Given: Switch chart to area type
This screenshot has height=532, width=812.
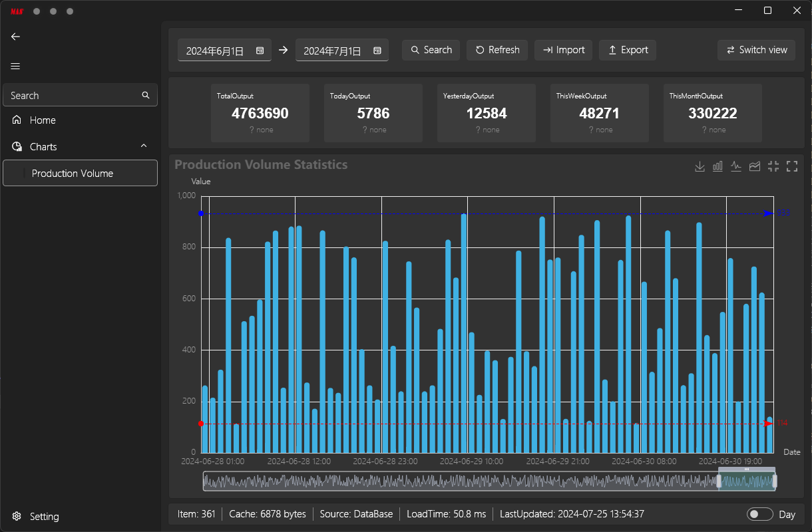Looking at the screenshot, I should pos(755,166).
